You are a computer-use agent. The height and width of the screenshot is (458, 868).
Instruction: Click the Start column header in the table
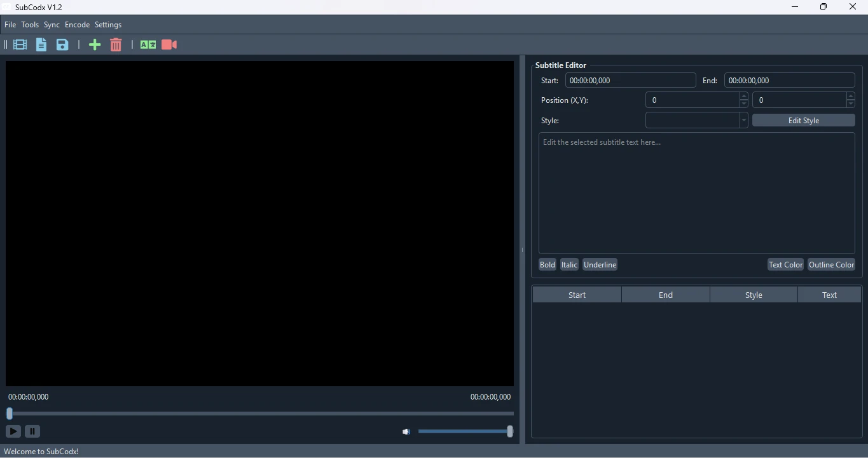click(577, 295)
